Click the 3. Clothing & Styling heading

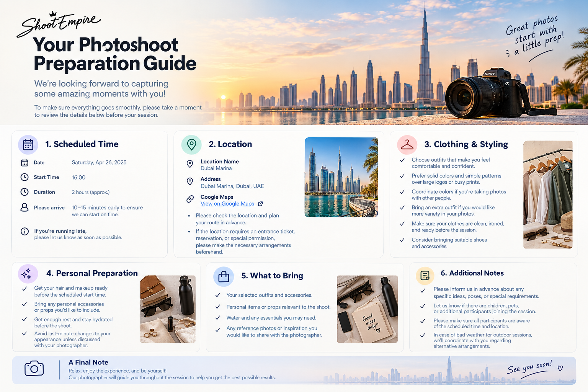[466, 145]
